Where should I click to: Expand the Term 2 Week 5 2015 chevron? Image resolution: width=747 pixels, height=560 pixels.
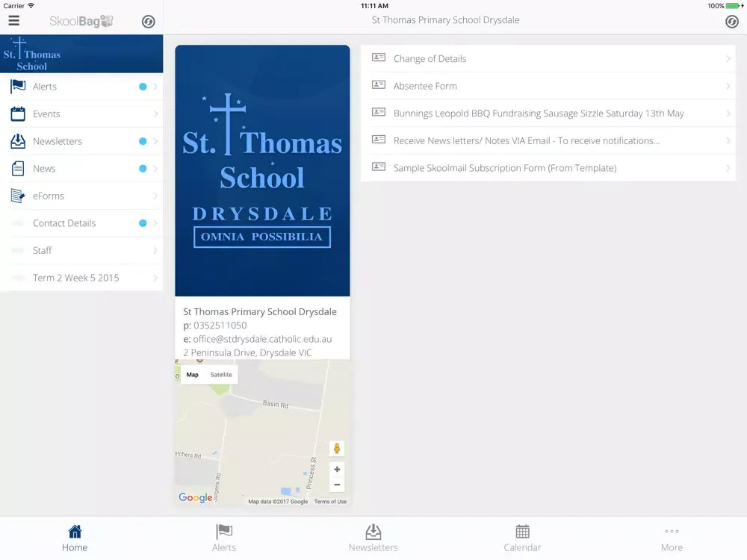(155, 278)
